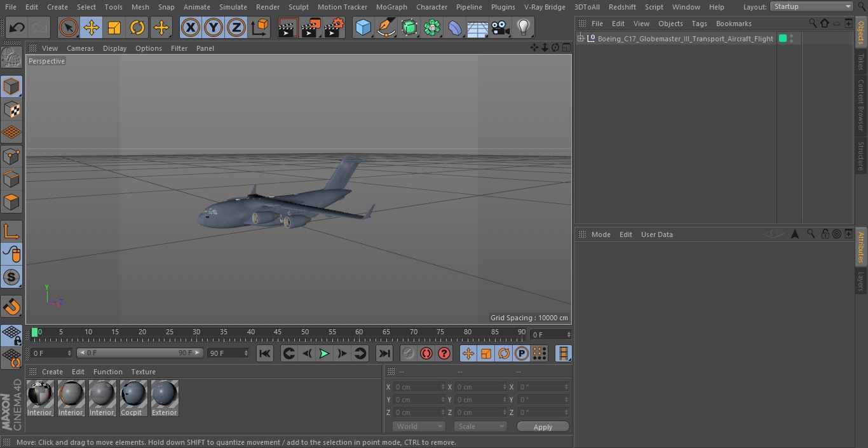
Task: Open the Array modeling objects
Action: 432,27
